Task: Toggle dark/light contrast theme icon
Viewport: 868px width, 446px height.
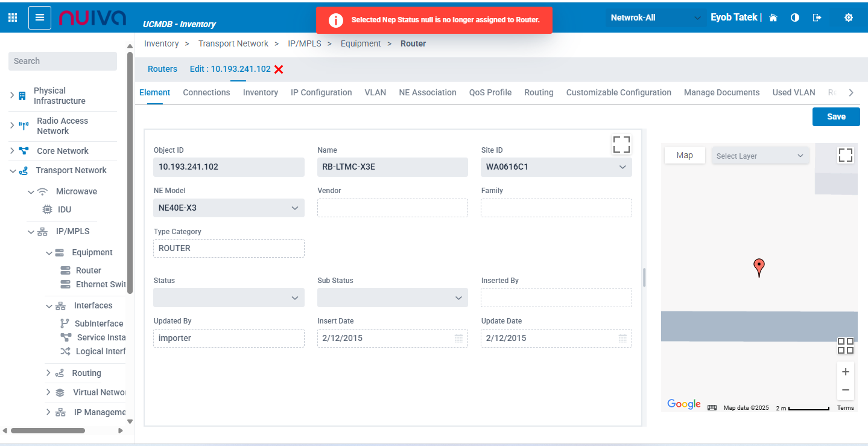Action: click(x=795, y=18)
